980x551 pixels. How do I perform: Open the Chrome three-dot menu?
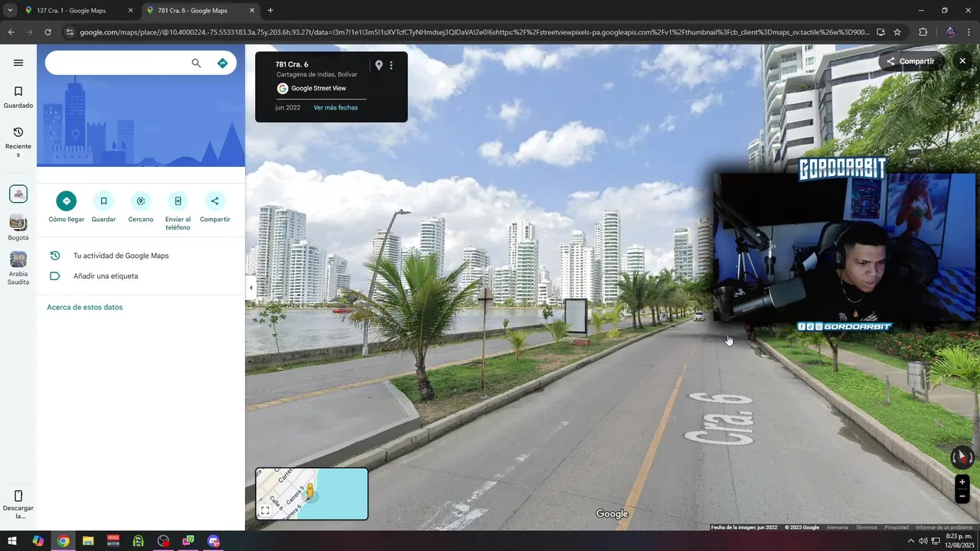tap(969, 32)
